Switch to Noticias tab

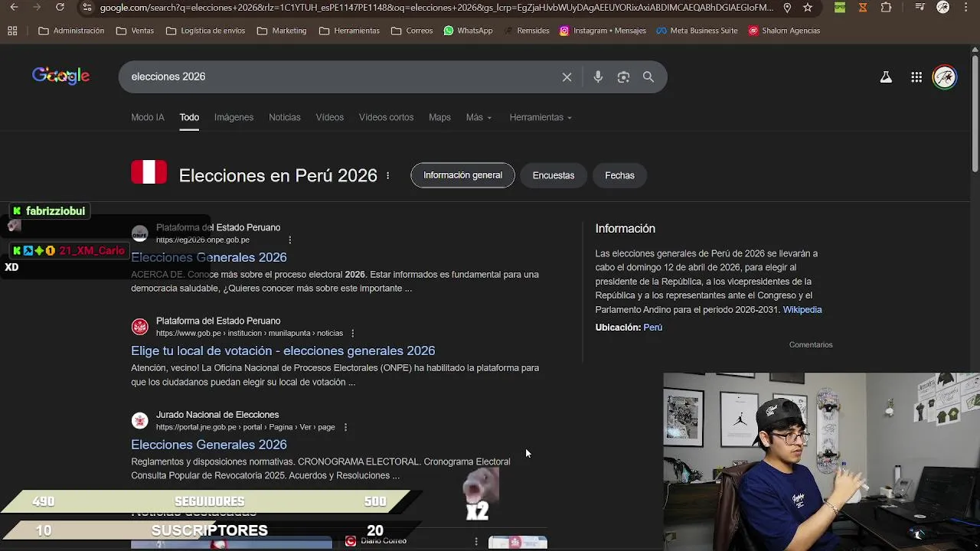coord(285,117)
